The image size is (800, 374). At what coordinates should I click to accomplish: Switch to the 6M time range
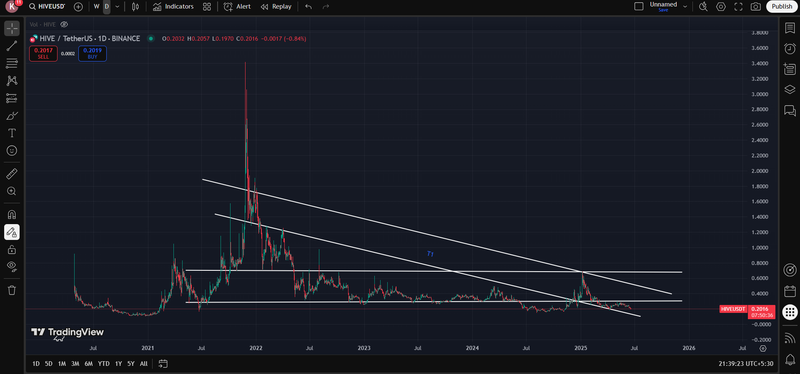pyautogui.click(x=88, y=364)
